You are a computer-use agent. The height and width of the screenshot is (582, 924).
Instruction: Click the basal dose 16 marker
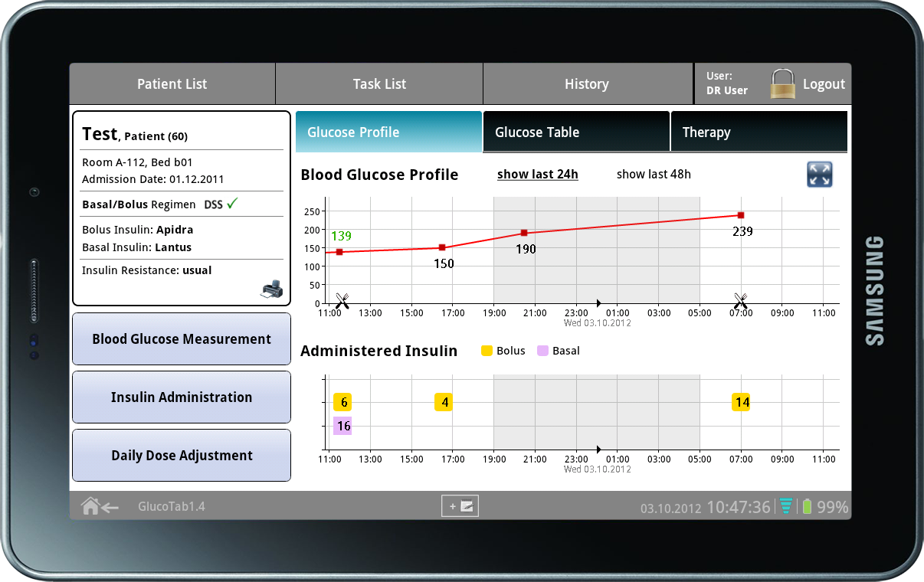[x=342, y=426]
